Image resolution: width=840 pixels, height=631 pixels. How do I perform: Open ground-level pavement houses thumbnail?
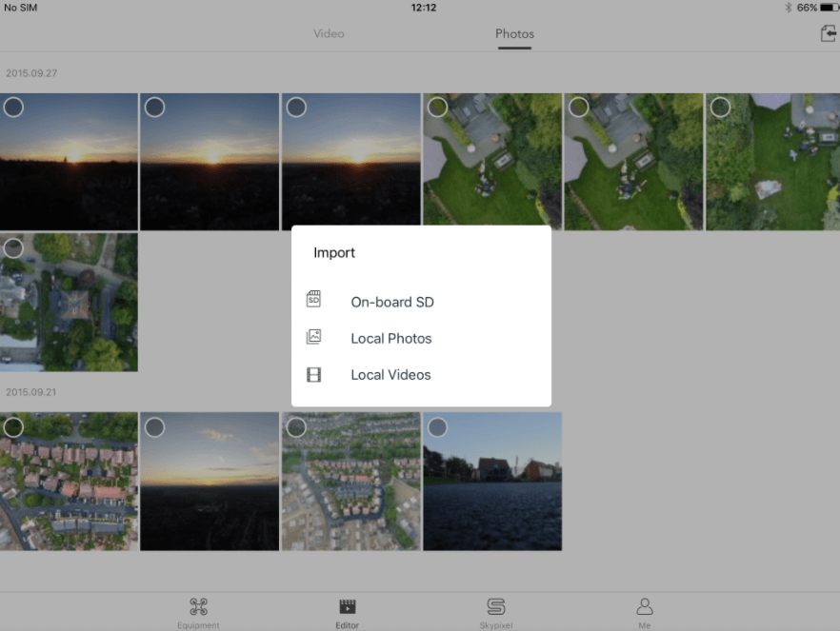click(x=492, y=482)
